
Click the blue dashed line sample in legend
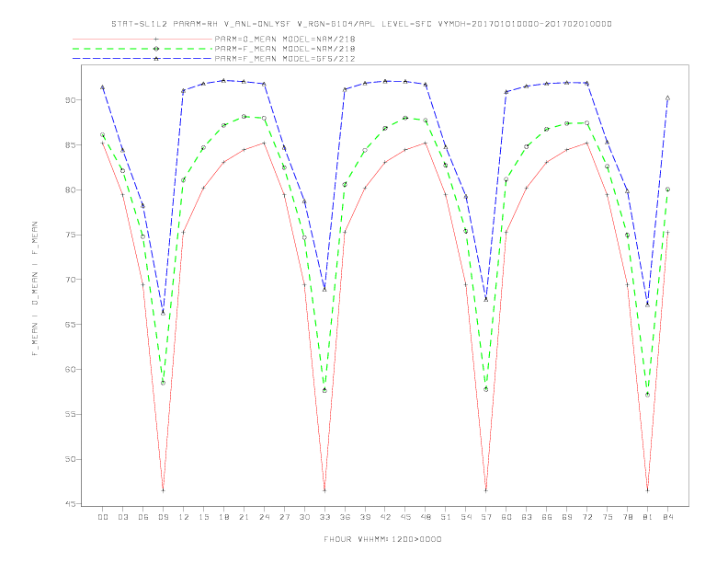[x=142, y=59]
